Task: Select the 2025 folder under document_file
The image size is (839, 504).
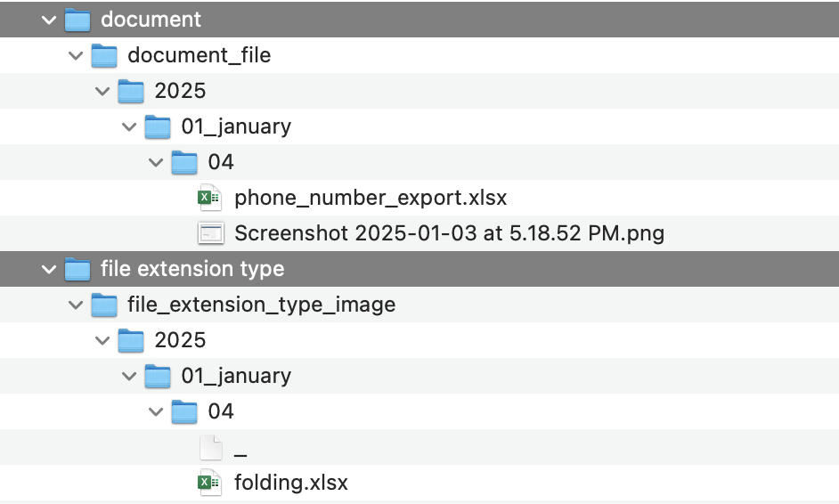Action: tap(180, 91)
